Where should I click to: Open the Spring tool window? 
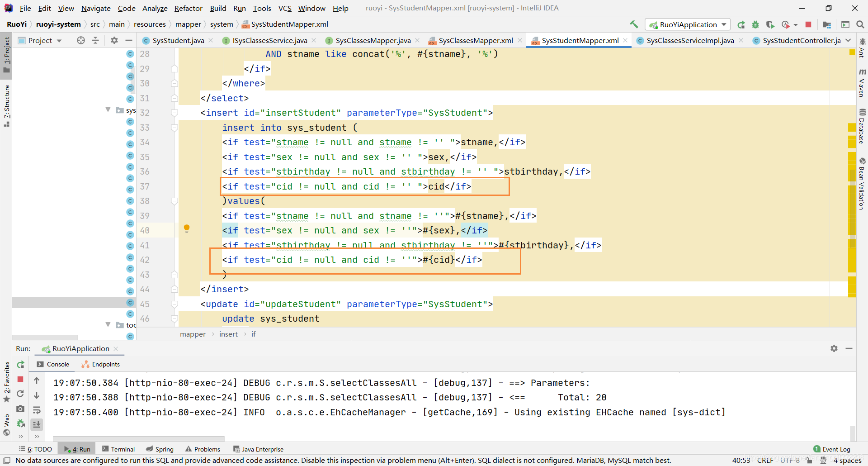coord(160,449)
